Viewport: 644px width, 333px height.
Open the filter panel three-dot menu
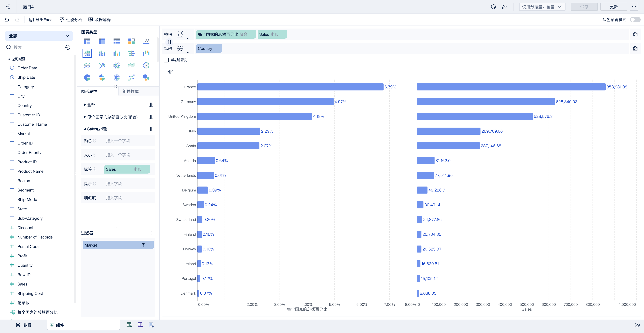pyautogui.click(x=151, y=233)
